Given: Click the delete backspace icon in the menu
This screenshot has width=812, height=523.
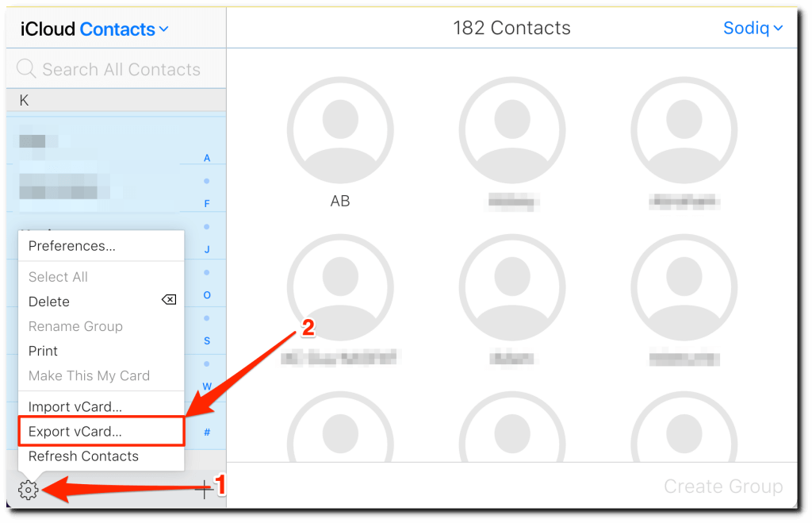Looking at the screenshot, I should click(x=169, y=300).
